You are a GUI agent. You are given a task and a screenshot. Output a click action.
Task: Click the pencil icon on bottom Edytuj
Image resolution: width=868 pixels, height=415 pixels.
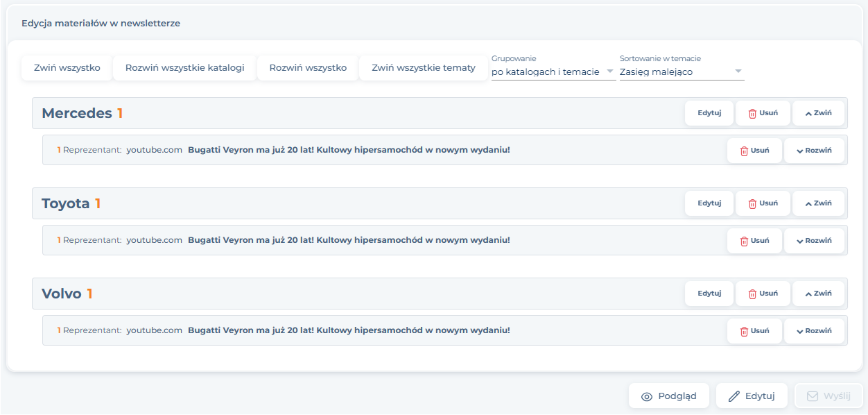click(x=734, y=397)
